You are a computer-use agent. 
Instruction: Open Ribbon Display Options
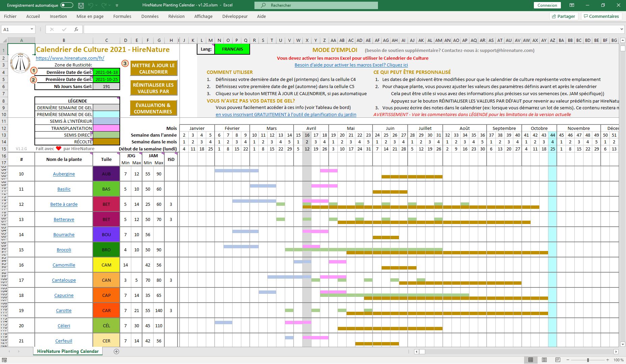[x=572, y=5]
